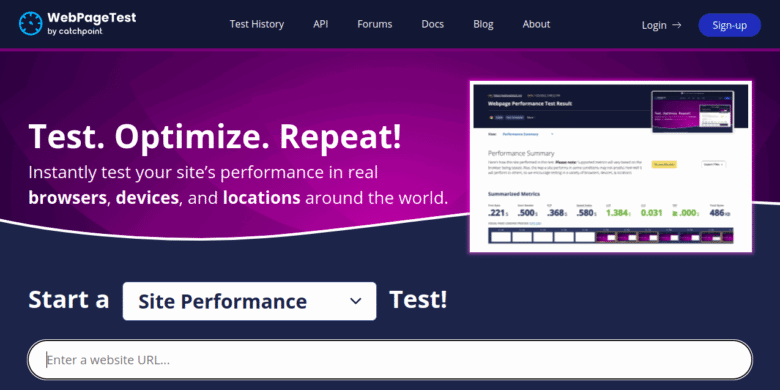Viewport: 780px width, 390px height.
Task: Click the performance test result preview image
Action: (x=610, y=167)
